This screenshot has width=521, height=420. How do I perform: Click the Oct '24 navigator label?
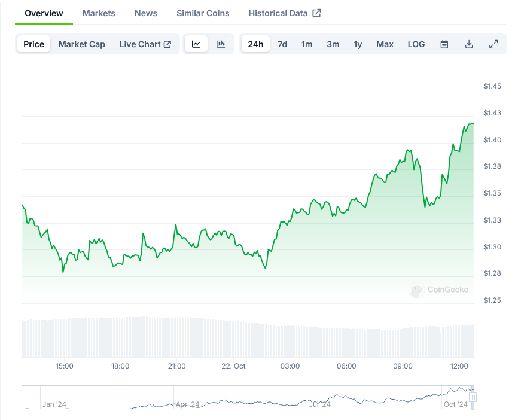pyautogui.click(x=456, y=404)
